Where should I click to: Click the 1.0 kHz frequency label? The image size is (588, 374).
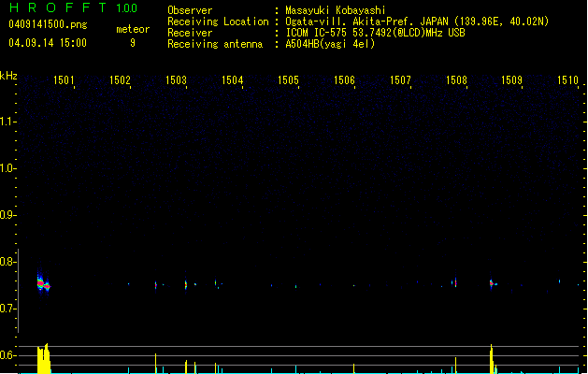point(7,168)
